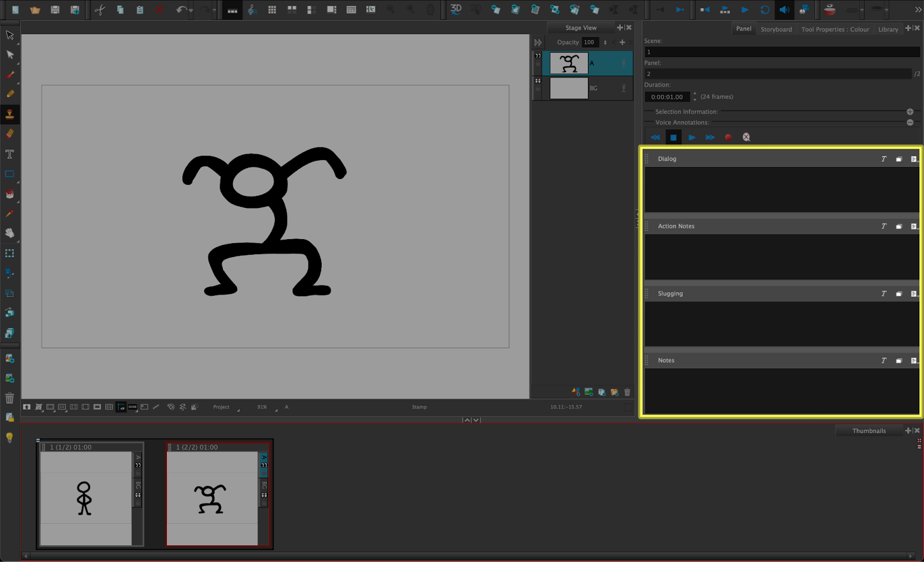Switch to the Storyboard tab
The image size is (924, 562).
776,29
